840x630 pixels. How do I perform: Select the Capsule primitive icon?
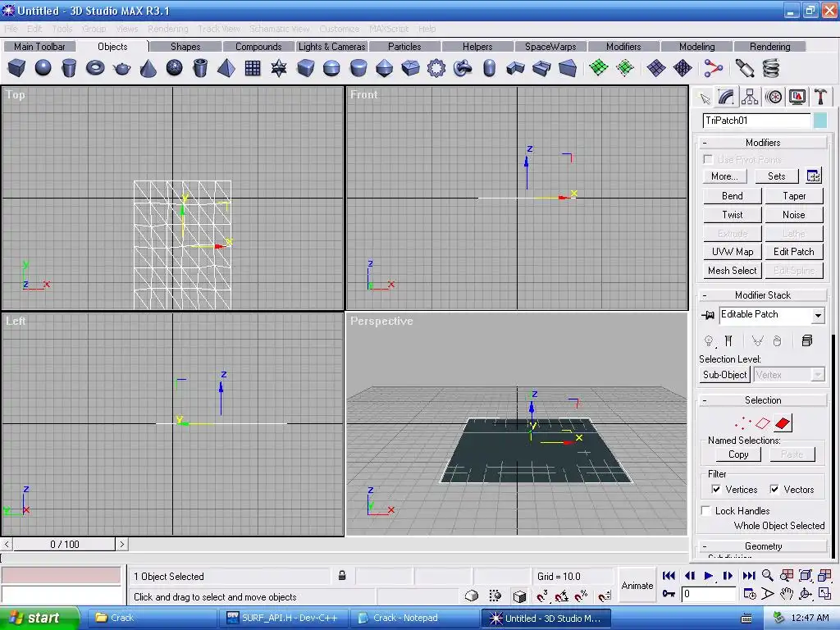(x=489, y=68)
